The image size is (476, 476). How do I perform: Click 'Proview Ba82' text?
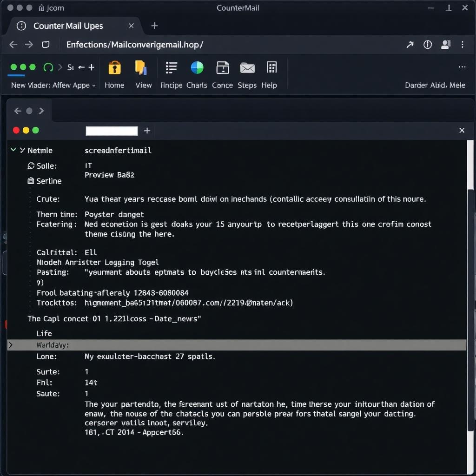tap(109, 175)
